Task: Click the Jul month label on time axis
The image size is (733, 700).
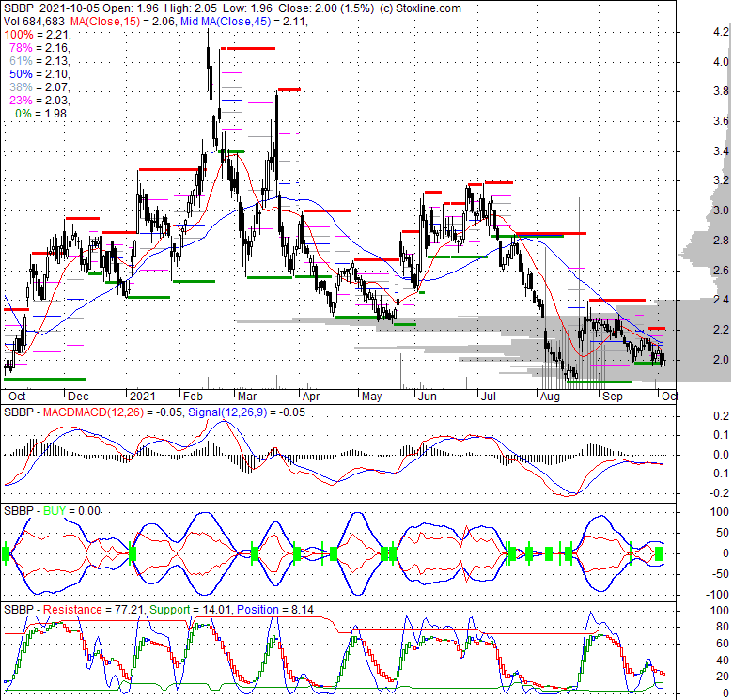Action: point(488,397)
